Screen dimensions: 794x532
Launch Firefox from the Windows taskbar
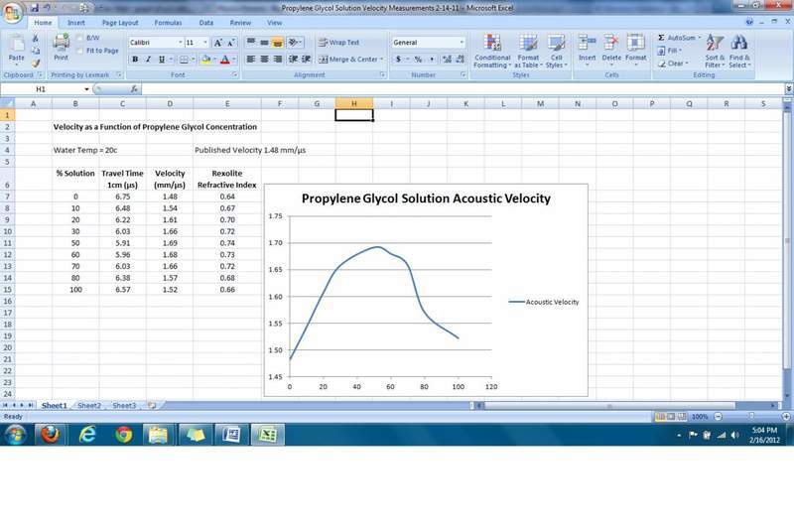47,434
